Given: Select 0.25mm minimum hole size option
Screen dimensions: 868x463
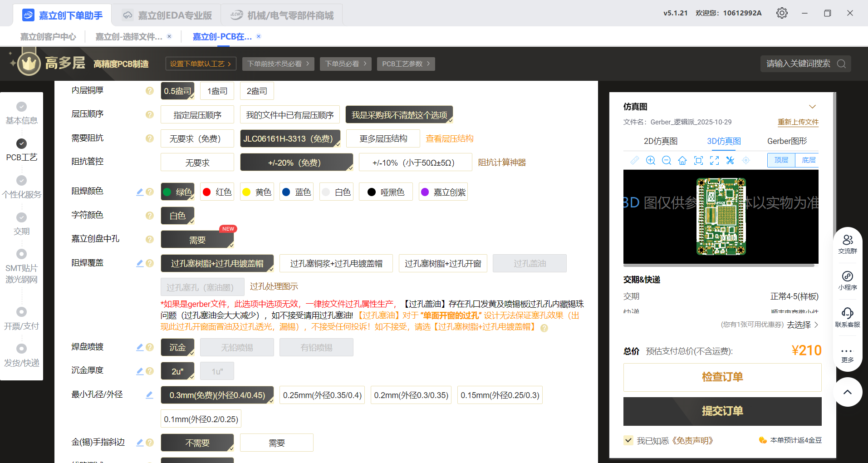Looking at the screenshot, I should (322, 395).
